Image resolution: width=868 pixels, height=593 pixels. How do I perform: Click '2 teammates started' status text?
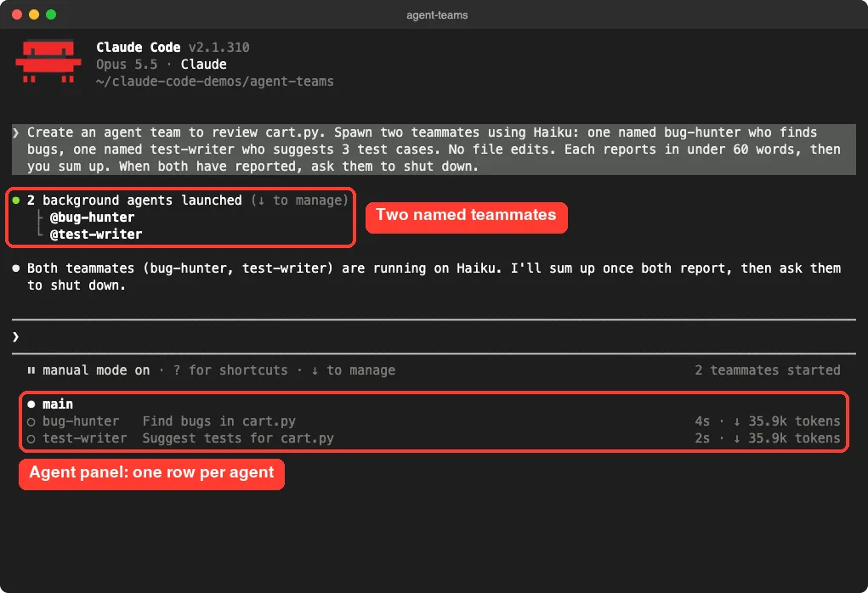coord(767,370)
